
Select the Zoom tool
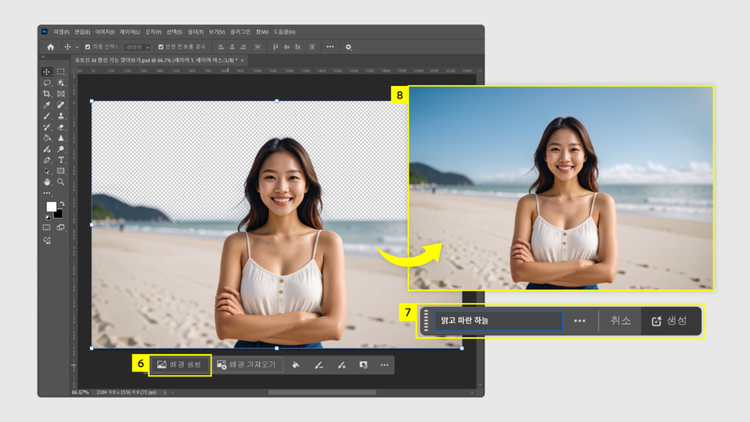[x=61, y=182]
